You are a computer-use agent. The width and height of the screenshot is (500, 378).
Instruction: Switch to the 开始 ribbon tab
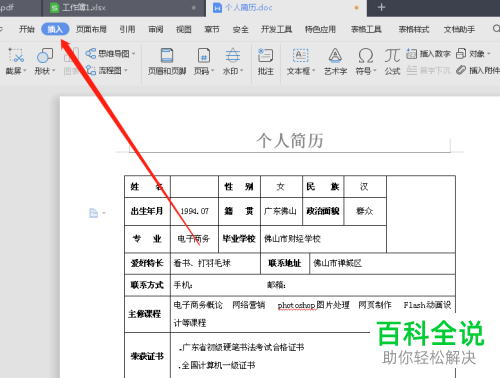(x=27, y=29)
